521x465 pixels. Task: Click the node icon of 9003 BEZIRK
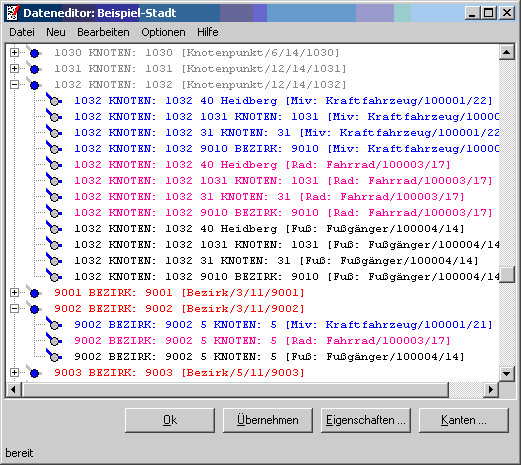[34, 373]
